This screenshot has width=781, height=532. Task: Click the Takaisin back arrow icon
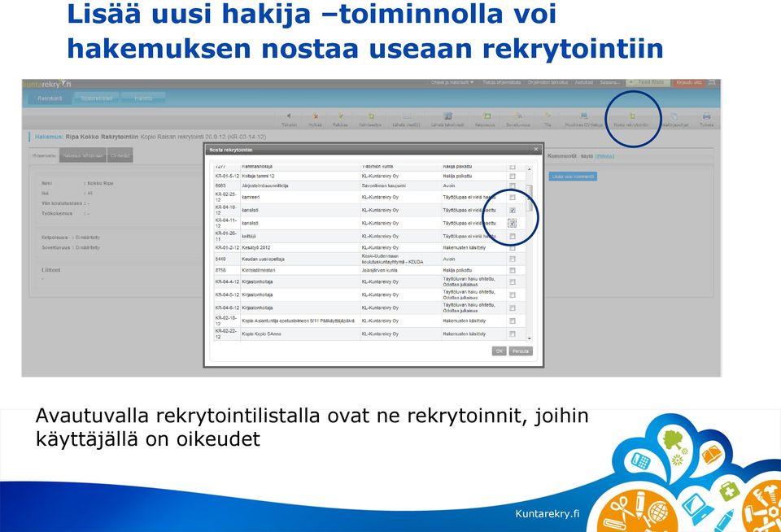pyautogui.click(x=289, y=116)
